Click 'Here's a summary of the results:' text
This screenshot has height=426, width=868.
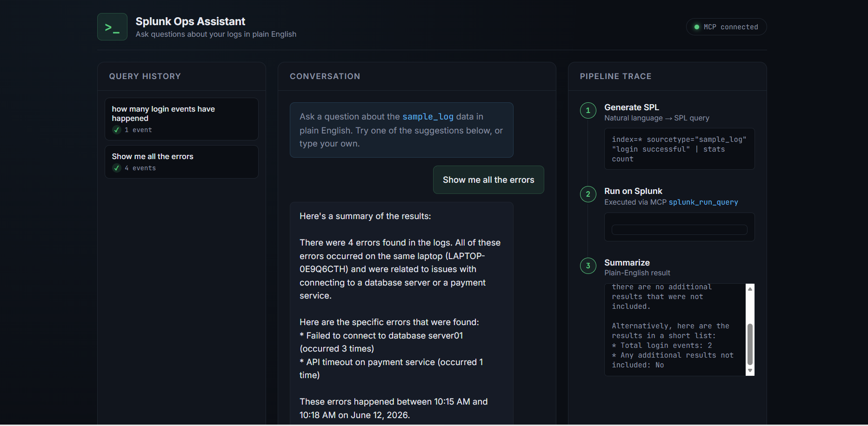click(x=365, y=216)
